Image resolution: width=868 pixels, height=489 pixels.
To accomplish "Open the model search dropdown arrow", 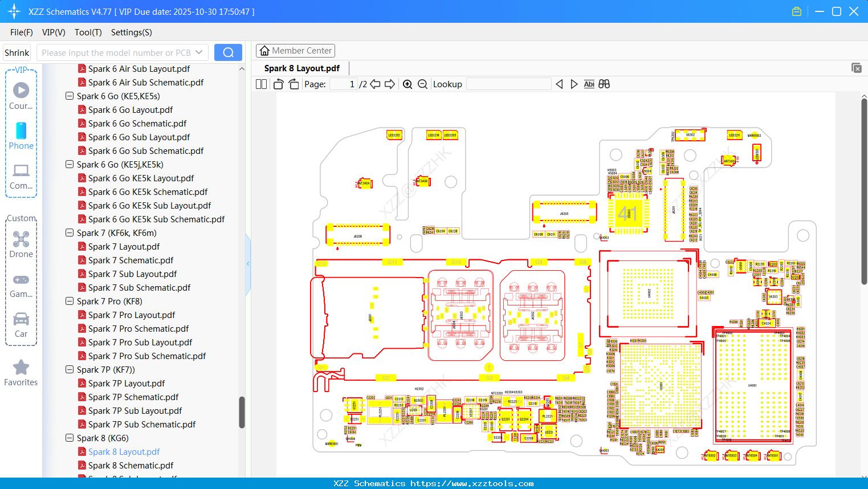I will [199, 52].
